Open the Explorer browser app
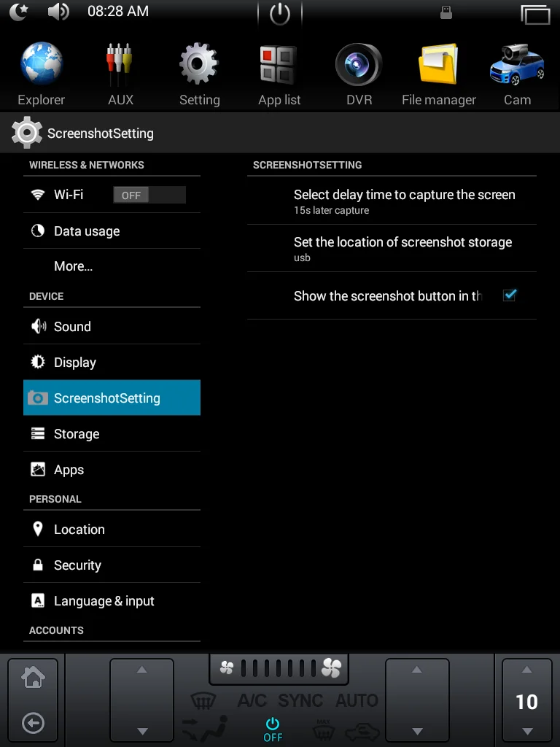 pyautogui.click(x=42, y=74)
